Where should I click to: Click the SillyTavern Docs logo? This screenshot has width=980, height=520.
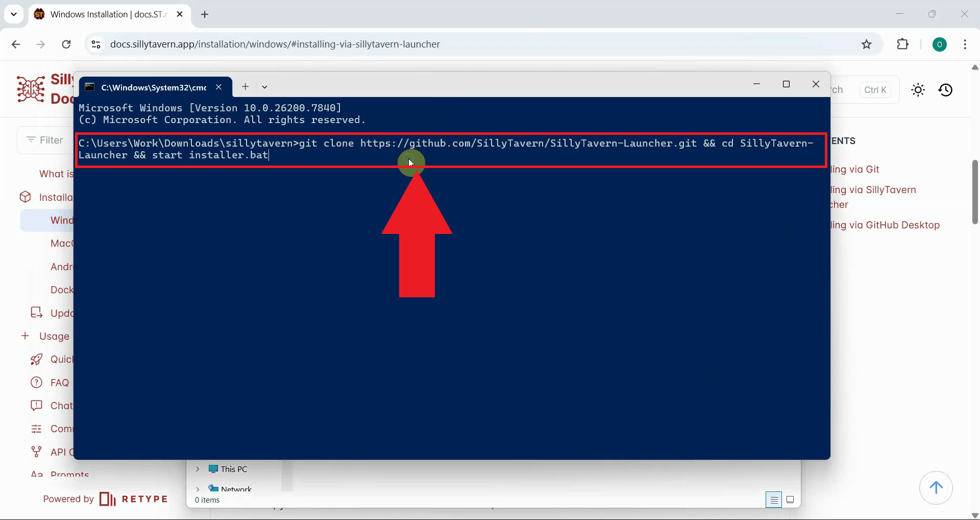click(x=30, y=88)
